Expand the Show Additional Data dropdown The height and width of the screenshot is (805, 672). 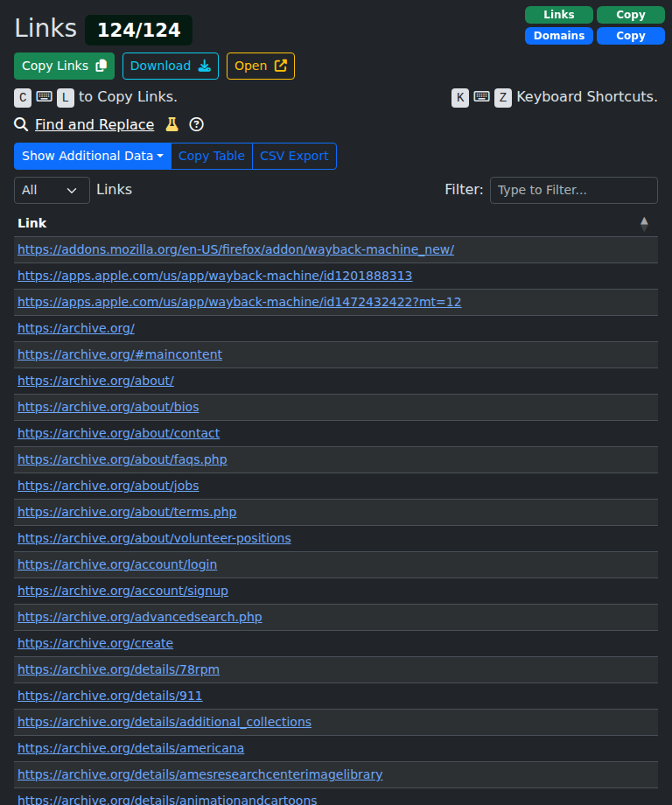point(93,156)
